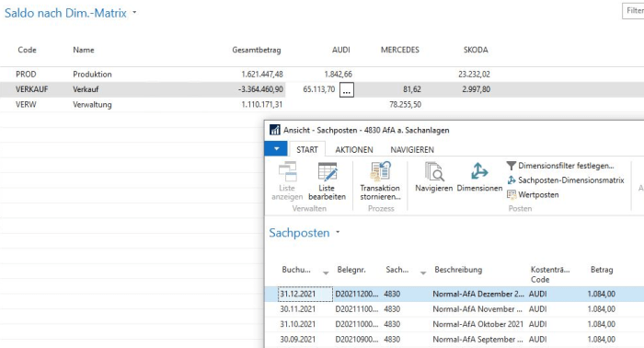This screenshot has width=644, height=348.
Task: Select posting date 31.12.2021
Action: click(305, 295)
